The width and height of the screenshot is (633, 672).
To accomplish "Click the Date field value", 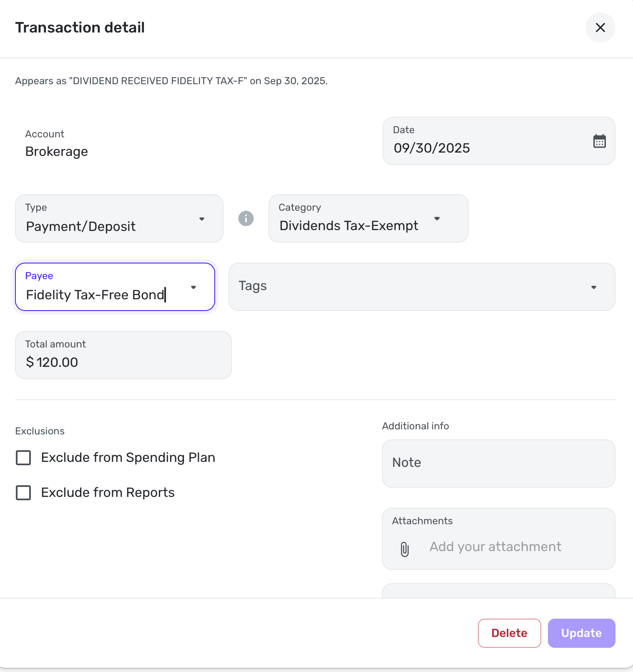I will (432, 148).
